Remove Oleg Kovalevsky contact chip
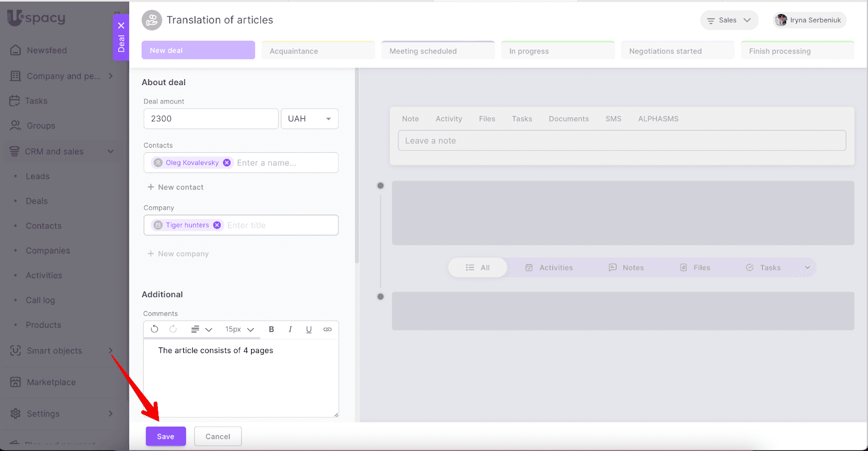This screenshot has height=451, width=868. (227, 163)
